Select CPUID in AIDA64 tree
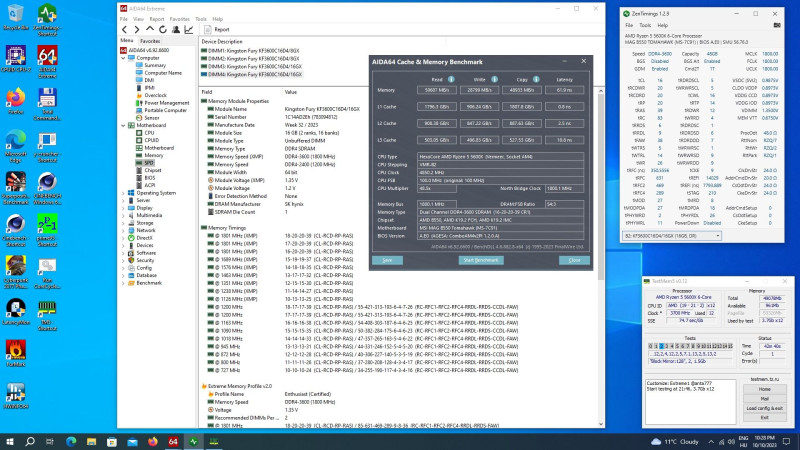The image size is (800, 450). point(152,140)
